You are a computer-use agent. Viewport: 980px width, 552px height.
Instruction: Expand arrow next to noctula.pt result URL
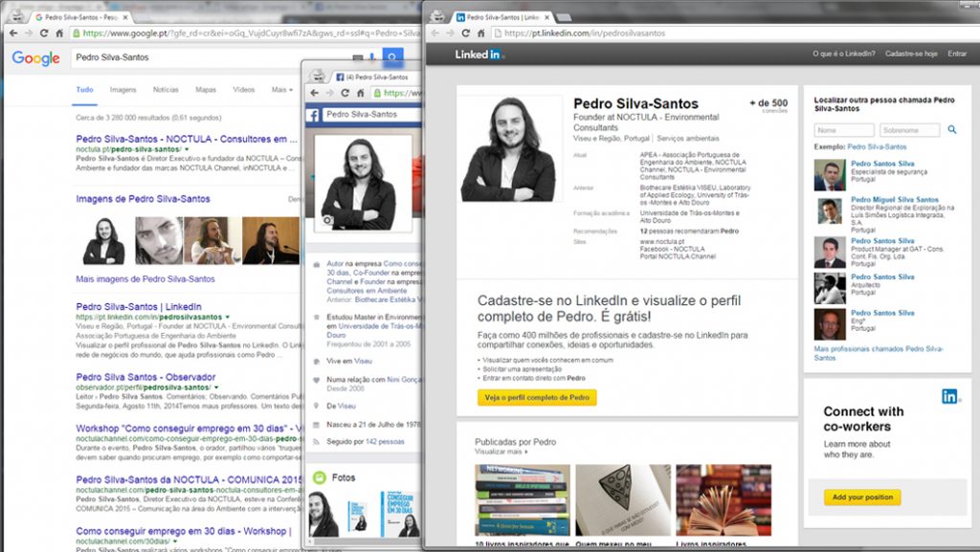(x=187, y=150)
